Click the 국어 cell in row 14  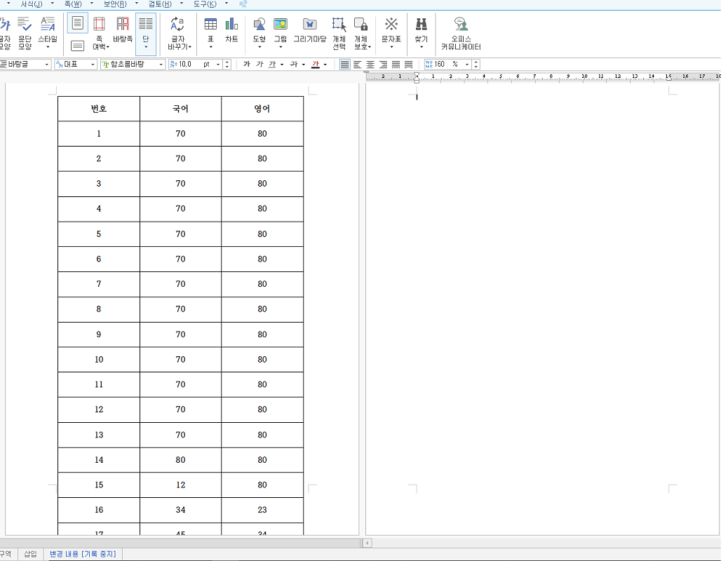[x=181, y=460]
